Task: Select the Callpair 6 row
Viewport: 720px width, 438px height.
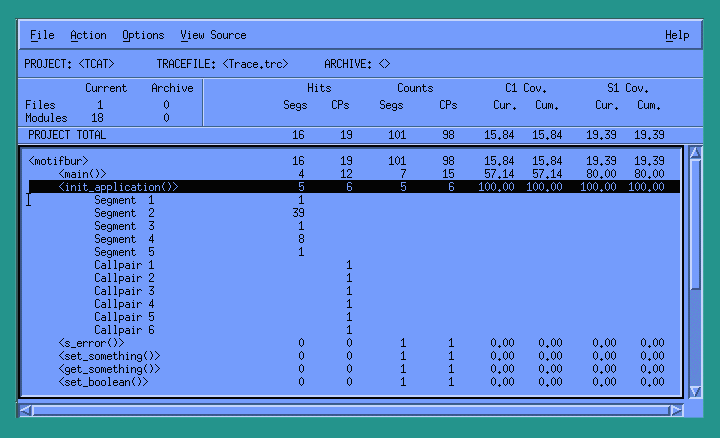Action: [124, 330]
